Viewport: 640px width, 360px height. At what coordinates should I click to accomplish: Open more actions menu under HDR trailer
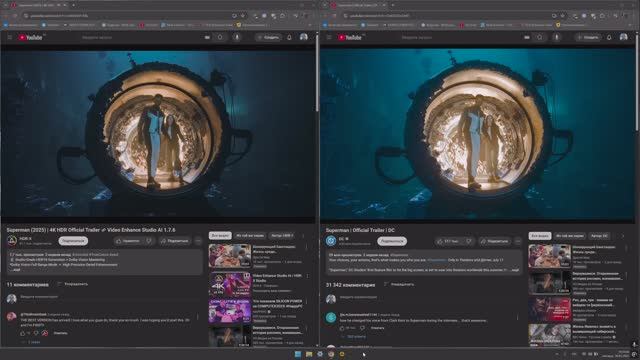(x=198, y=241)
